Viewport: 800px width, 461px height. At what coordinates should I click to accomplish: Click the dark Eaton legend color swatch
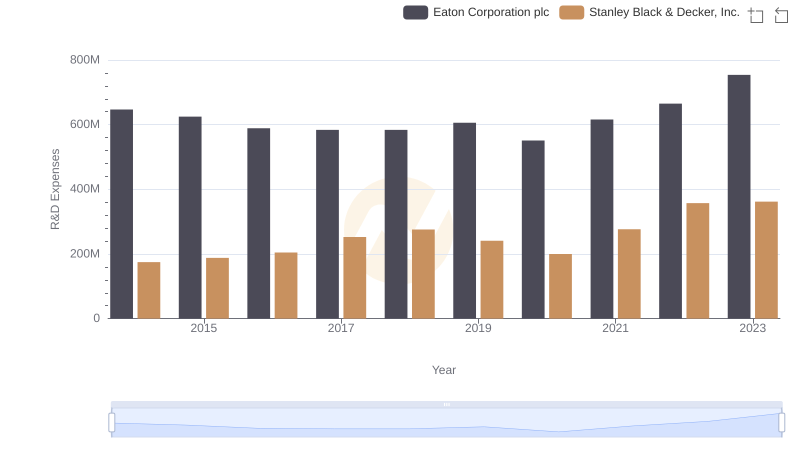[415, 13]
